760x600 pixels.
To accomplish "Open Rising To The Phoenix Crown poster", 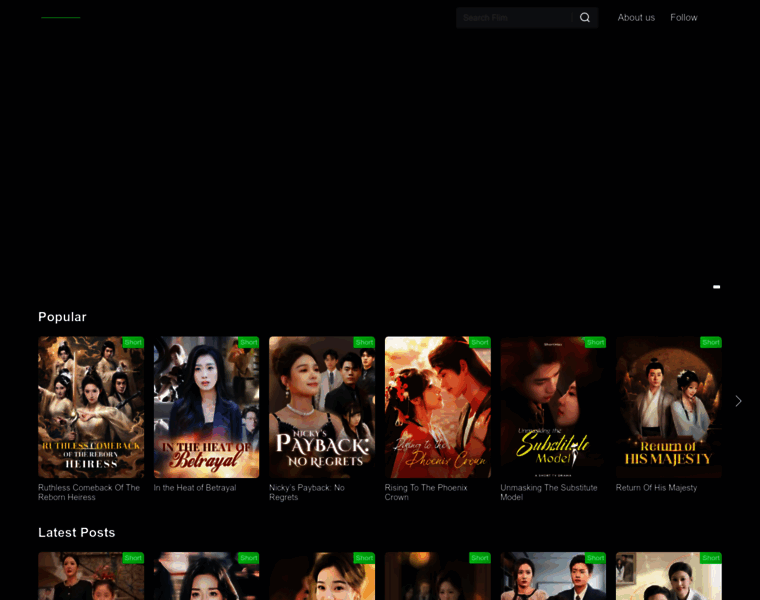I will [x=438, y=407].
